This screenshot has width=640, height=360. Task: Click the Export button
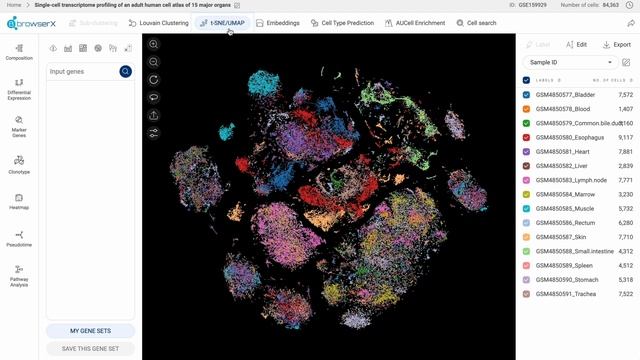pyautogui.click(x=617, y=44)
